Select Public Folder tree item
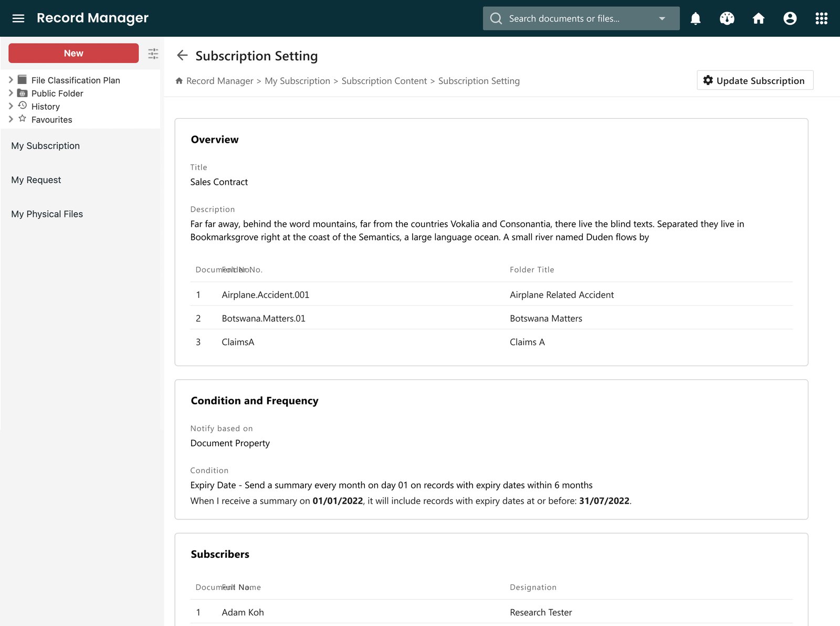This screenshot has width=840, height=626. pos(57,93)
